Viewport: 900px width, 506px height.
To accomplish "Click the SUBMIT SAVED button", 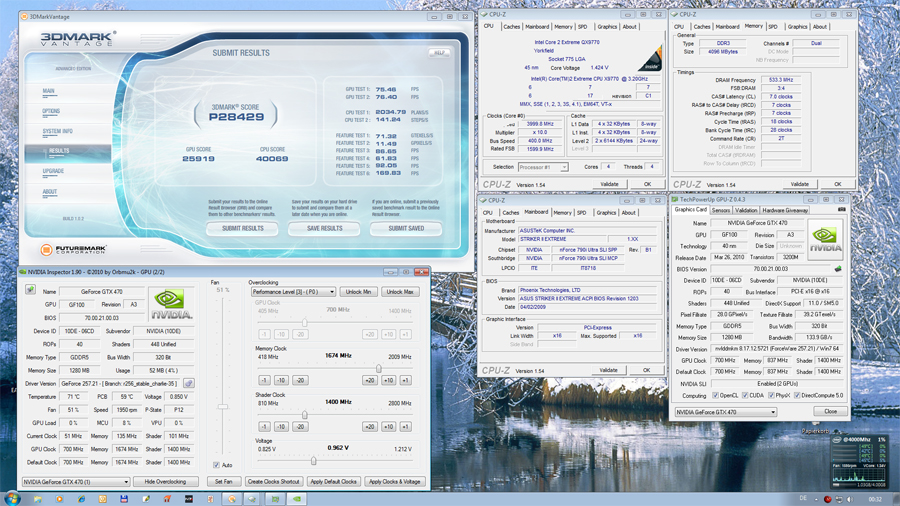I will click(x=406, y=228).
